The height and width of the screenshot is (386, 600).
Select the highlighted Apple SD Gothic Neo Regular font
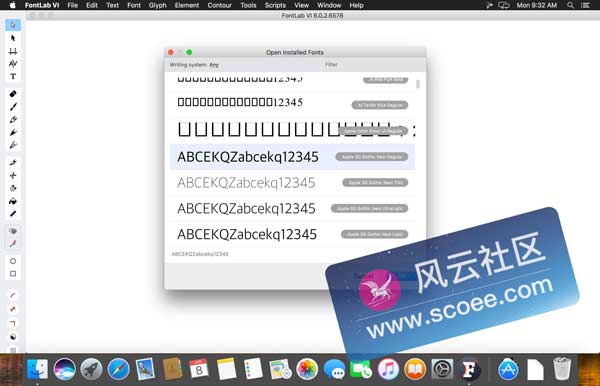pyautogui.click(x=292, y=157)
